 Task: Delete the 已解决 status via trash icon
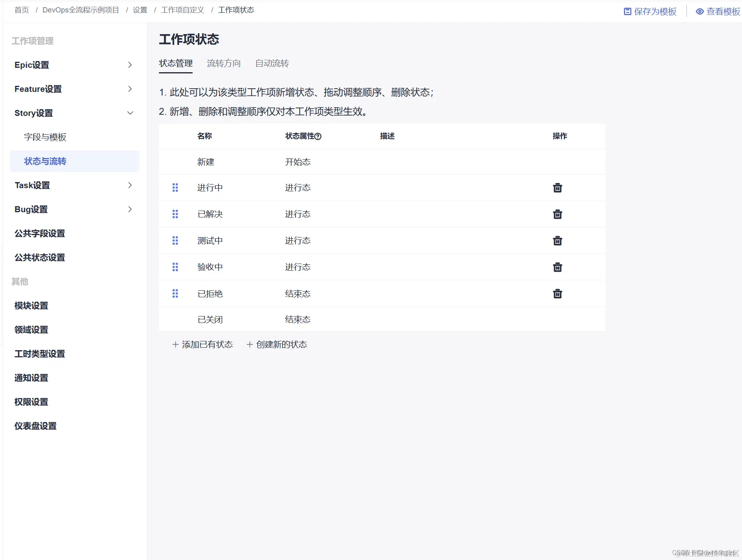tap(557, 214)
